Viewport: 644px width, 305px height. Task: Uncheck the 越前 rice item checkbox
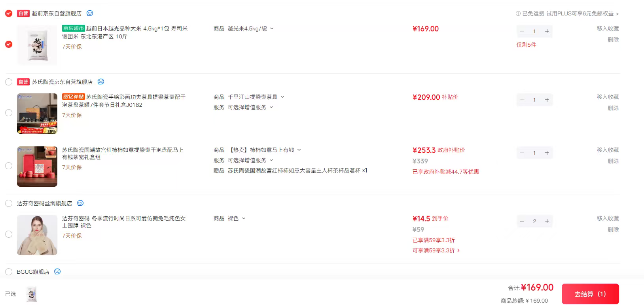point(9,44)
